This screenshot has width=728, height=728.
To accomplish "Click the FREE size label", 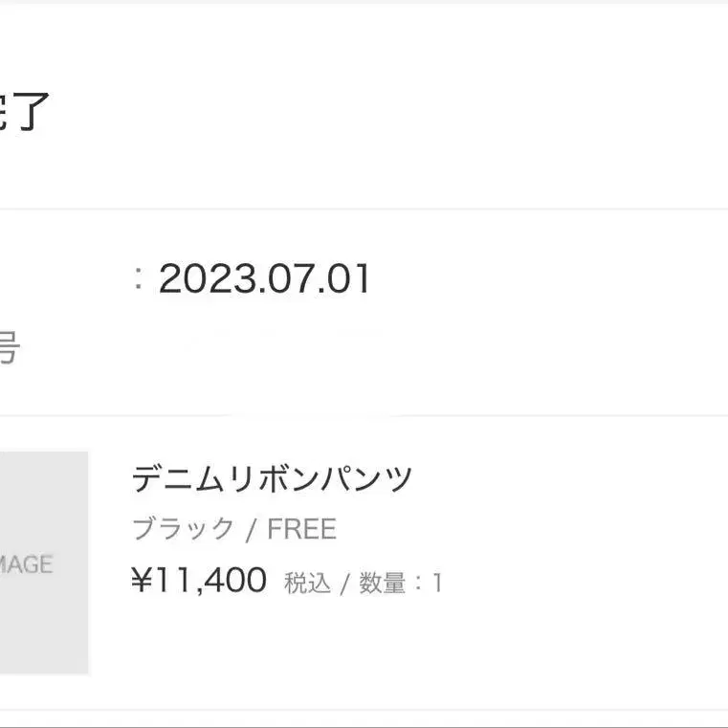I will pos(301,529).
